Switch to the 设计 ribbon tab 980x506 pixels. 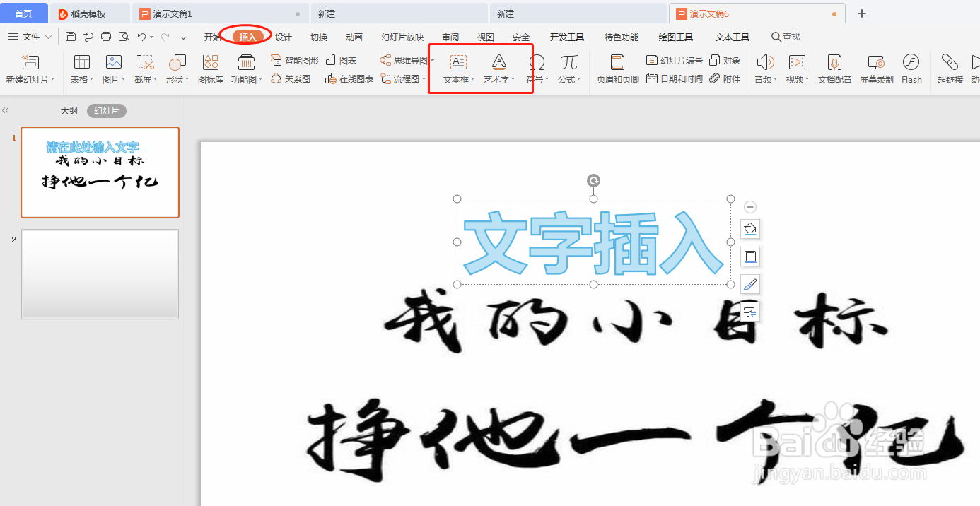click(x=282, y=36)
